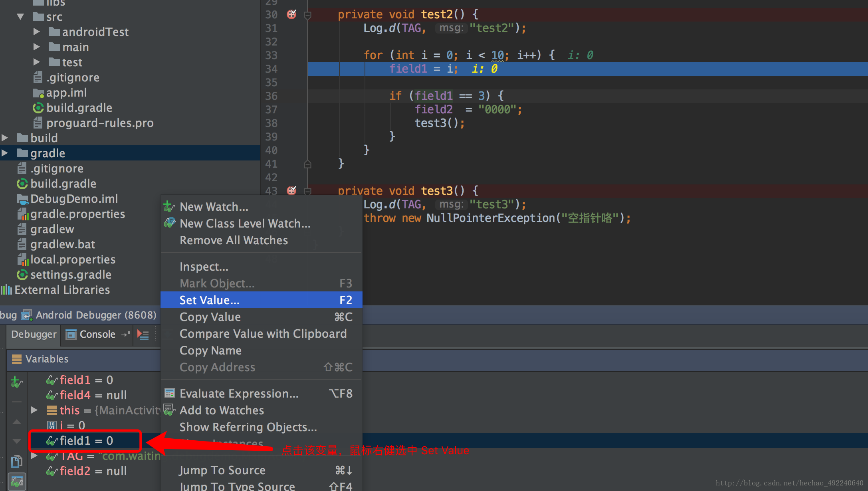This screenshot has width=868, height=491.
Task: Open app.iml file
Action: coord(59,93)
